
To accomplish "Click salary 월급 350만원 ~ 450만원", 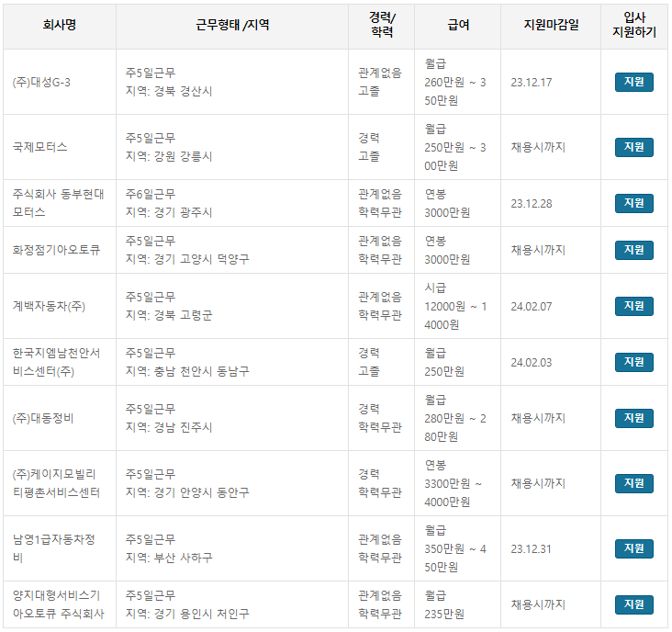I will [455, 548].
